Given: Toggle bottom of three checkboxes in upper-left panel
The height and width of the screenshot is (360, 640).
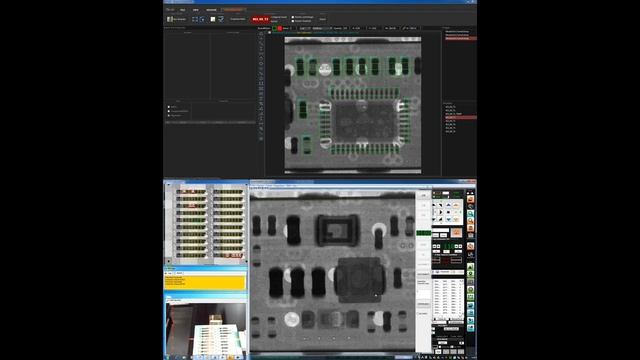Looking at the screenshot, I should [x=169, y=116].
